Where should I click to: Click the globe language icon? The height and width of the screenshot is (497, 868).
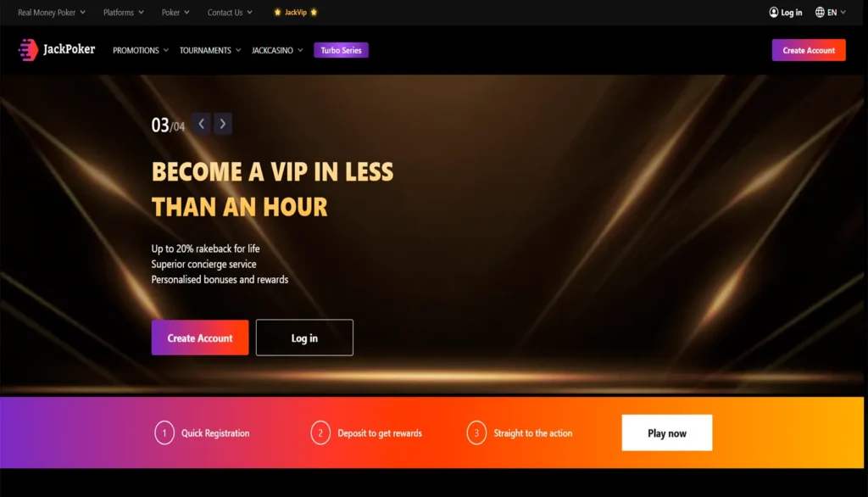pyautogui.click(x=820, y=12)
